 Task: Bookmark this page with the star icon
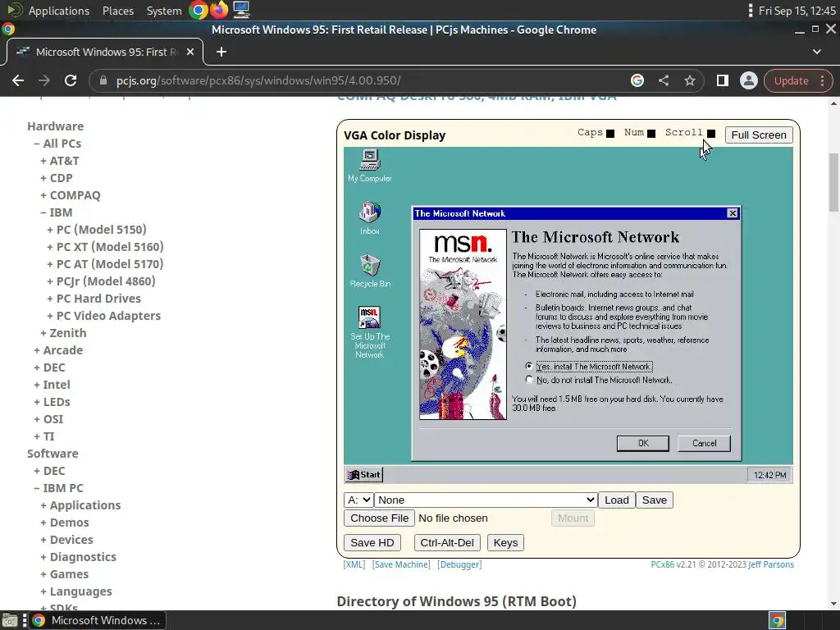tap(689, 81)
